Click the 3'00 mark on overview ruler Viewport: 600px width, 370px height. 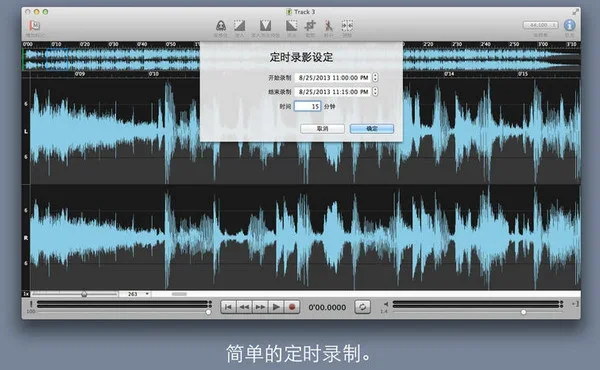(543, 44)
